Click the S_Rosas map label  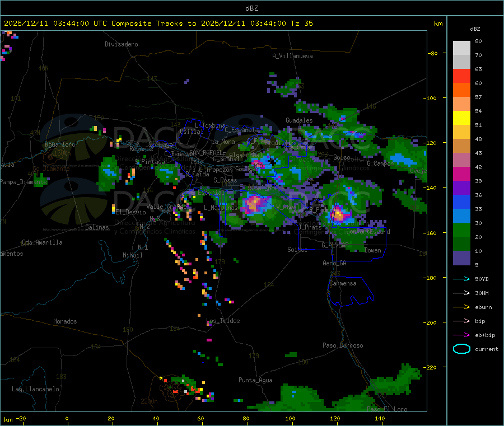[225, 180]
